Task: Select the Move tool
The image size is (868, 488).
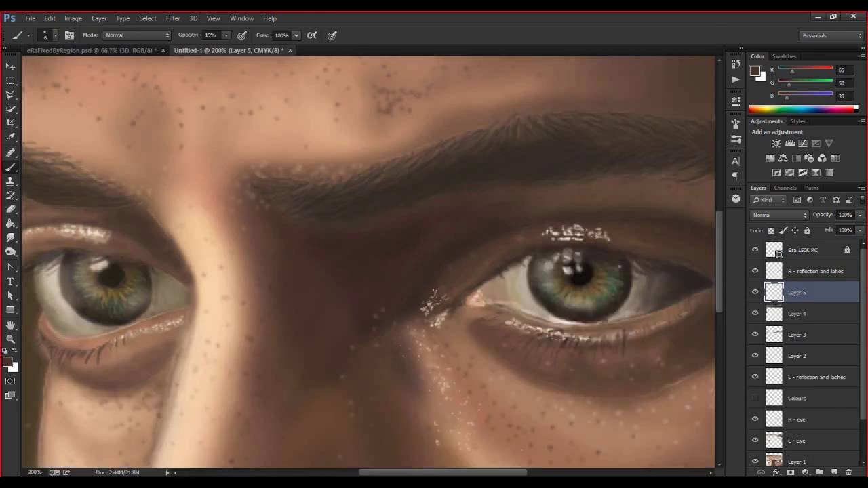Action: point(10,66)
